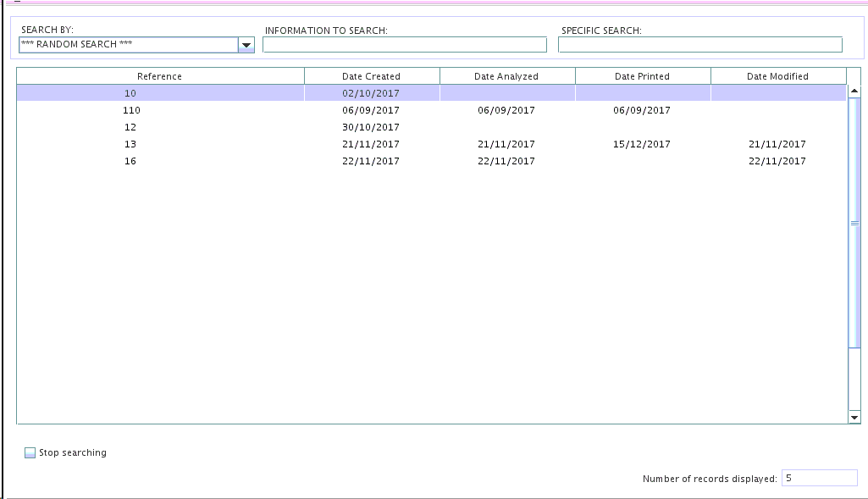Viewport: 868px width, 499px height.
Task: Sort by the Date Created column header
Action: tap(371, 76)
